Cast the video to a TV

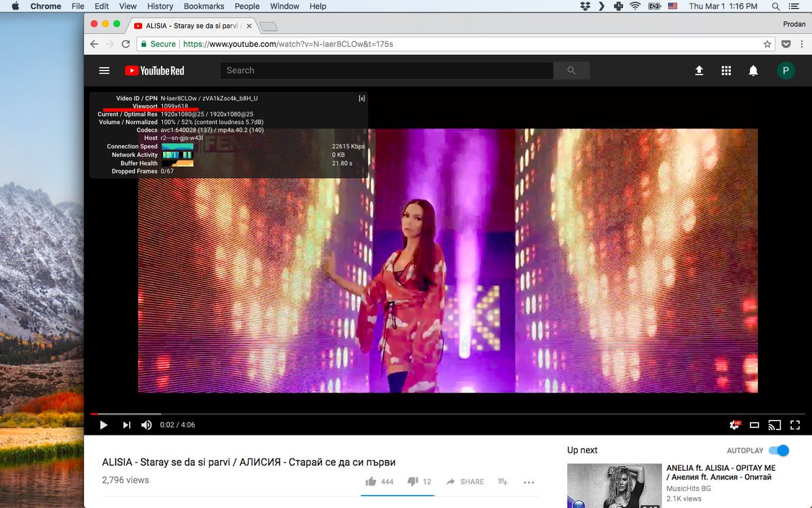[775, 425]
